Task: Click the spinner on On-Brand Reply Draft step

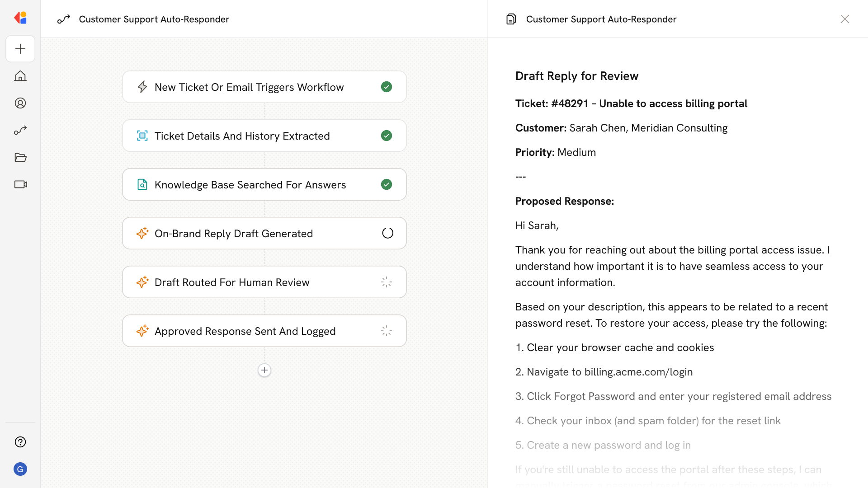Action: (387, 233)
